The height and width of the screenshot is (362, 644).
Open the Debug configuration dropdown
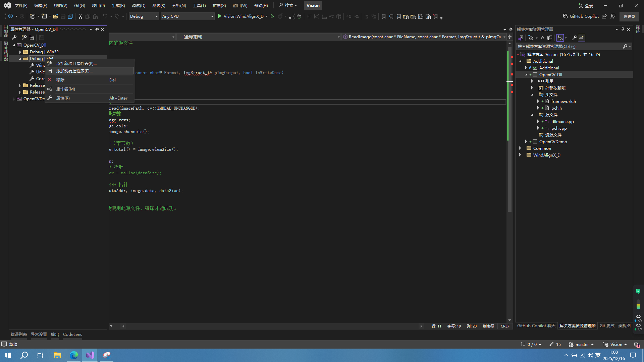point(144,16)
